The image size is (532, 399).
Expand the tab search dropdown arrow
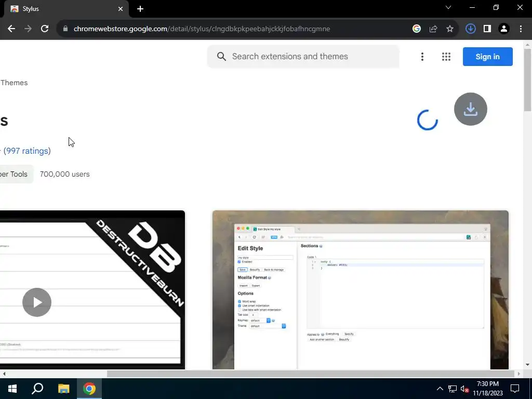pyautogui.click(x=448, y=7)
